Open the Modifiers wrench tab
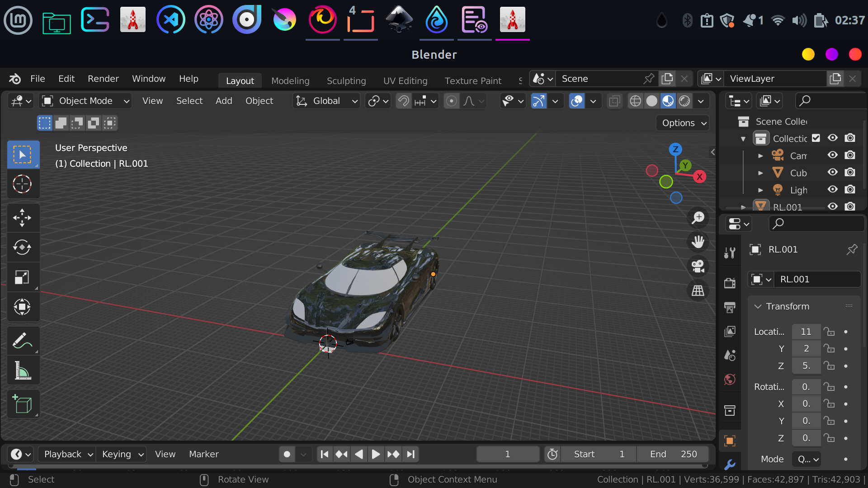 [x=730, y=464]
